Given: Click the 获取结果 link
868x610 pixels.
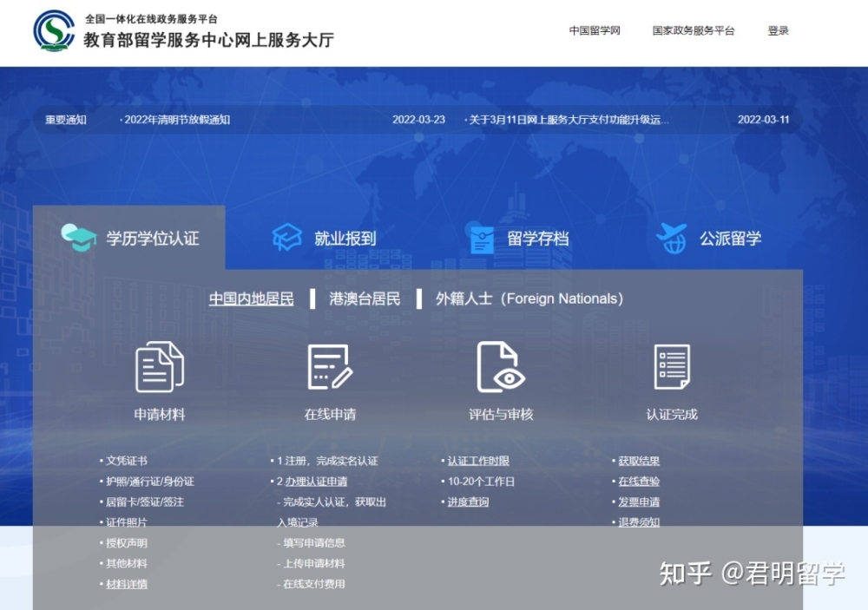Looking at the screenshot, I should point(639,461).
